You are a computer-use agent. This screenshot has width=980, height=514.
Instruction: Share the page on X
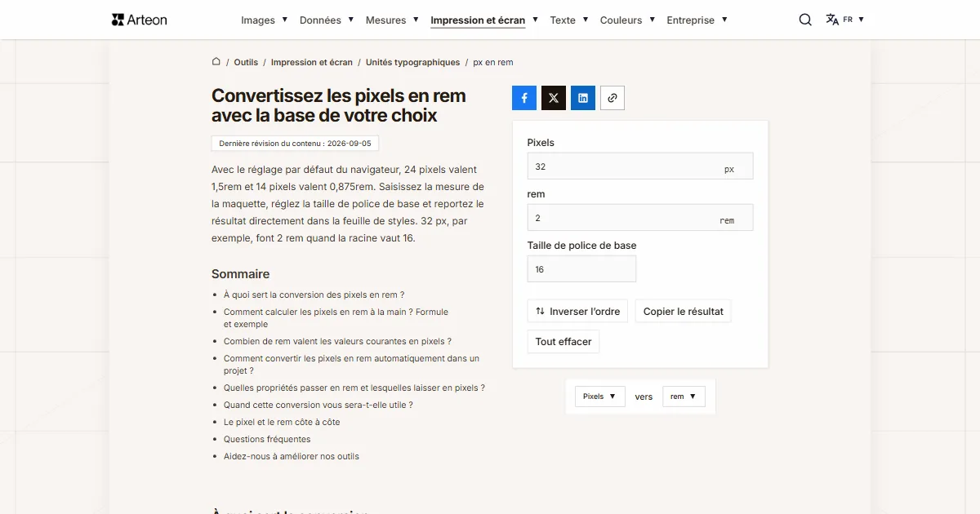click(x=554, y=98)
